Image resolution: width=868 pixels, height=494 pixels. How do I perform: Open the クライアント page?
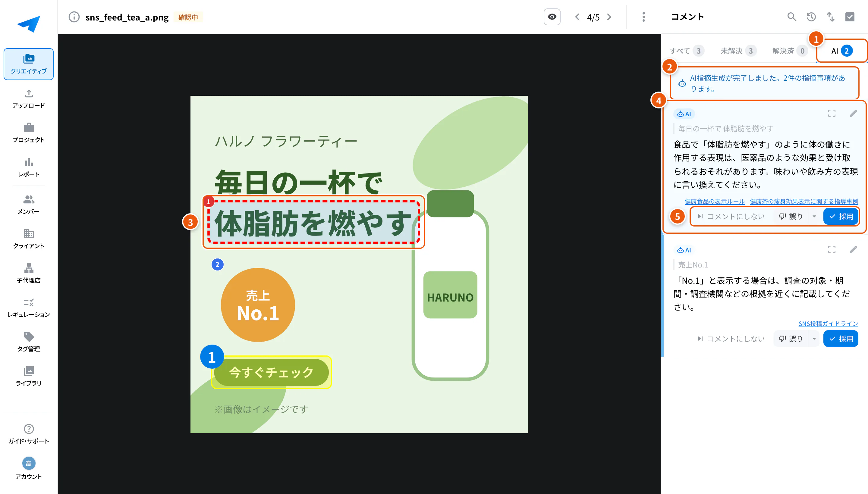coord(29,239)
